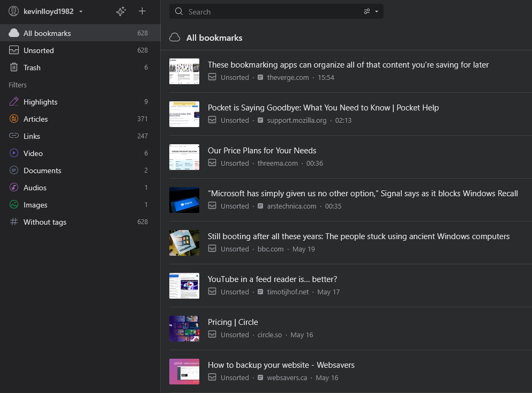Open Still booting after all these years
This screenshot has width=532, height=393.
(x=358, y=236)
